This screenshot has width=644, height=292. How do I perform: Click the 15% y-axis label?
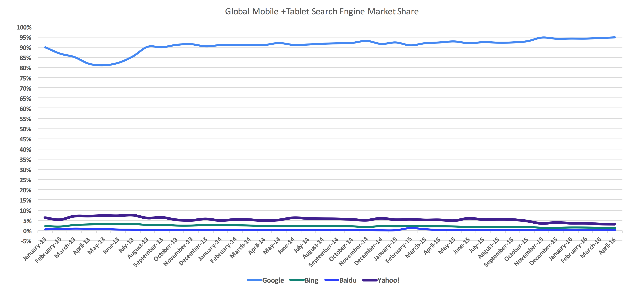(26, 200)
